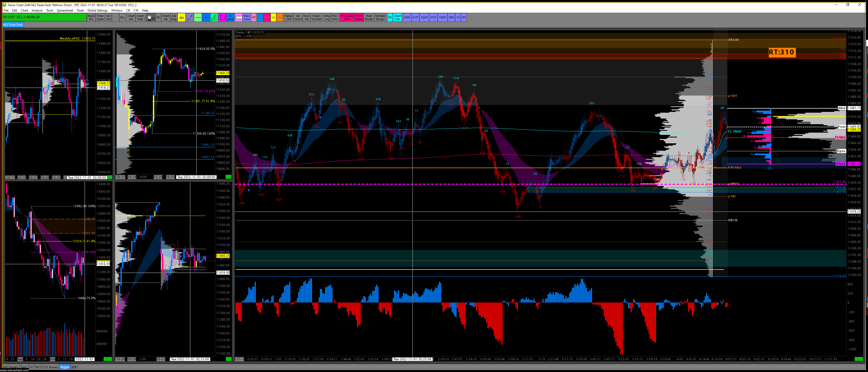Switch to the SDP chartbook tab
This screenshot has height=372, width=868.
click(x=74, y=367)
